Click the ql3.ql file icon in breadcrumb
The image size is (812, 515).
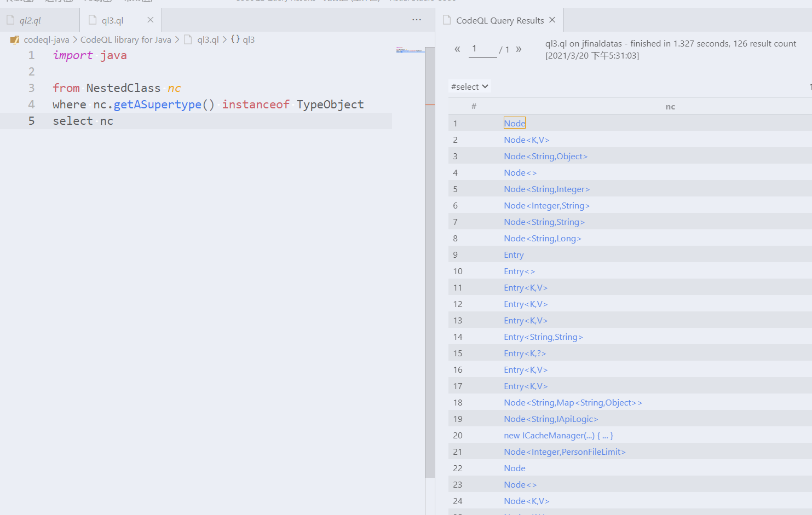point(188,39)
